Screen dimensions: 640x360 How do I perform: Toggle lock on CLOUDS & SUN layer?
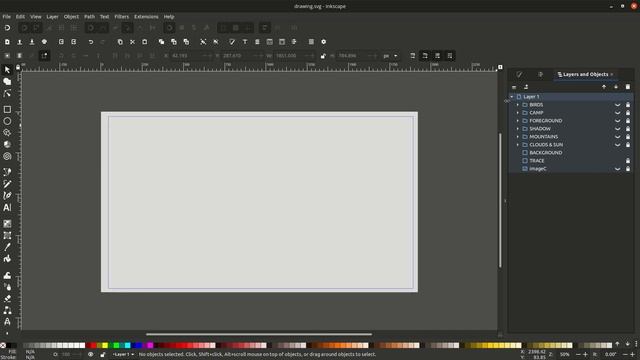click(x=628, y=144)
